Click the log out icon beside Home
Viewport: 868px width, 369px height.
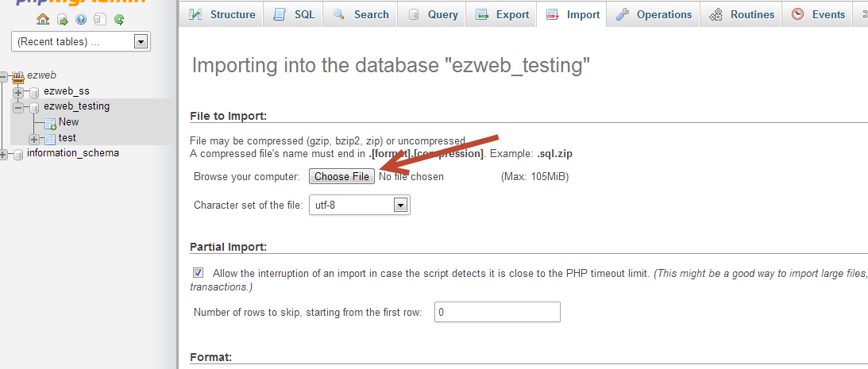coord(63,20)
